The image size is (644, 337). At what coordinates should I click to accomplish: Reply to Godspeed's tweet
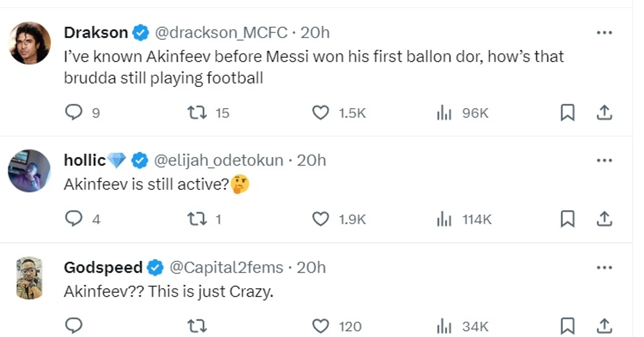pyautogui.click(x=74, y=326)
